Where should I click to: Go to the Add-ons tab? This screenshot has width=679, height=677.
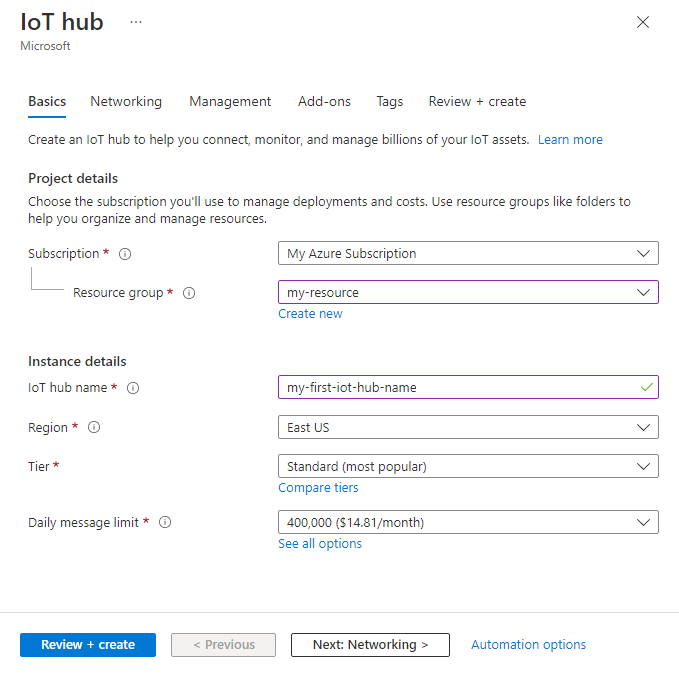coord(324,102)
